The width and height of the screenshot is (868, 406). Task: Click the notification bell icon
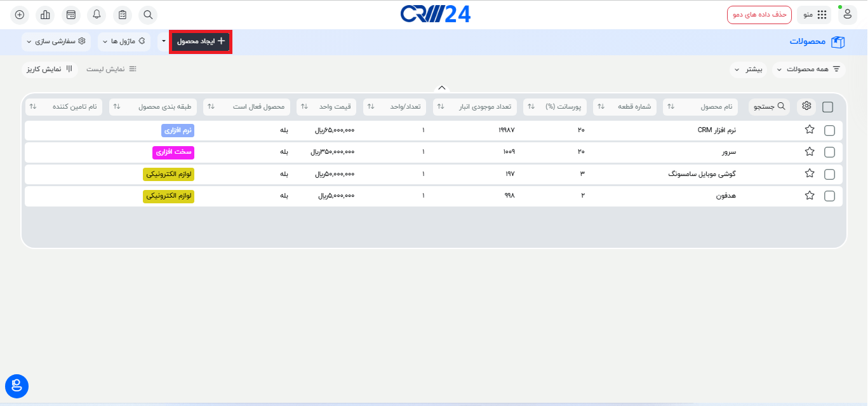click(x=97, y=14)
